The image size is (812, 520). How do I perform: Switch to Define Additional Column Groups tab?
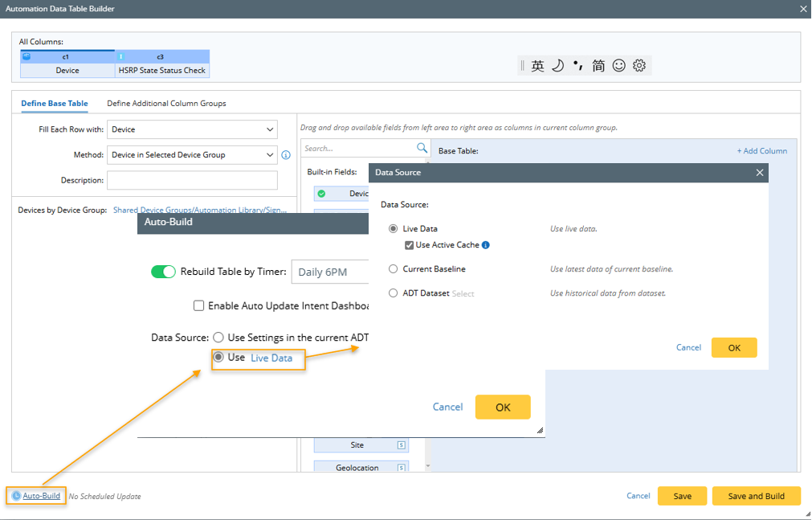tap(166, 104)
